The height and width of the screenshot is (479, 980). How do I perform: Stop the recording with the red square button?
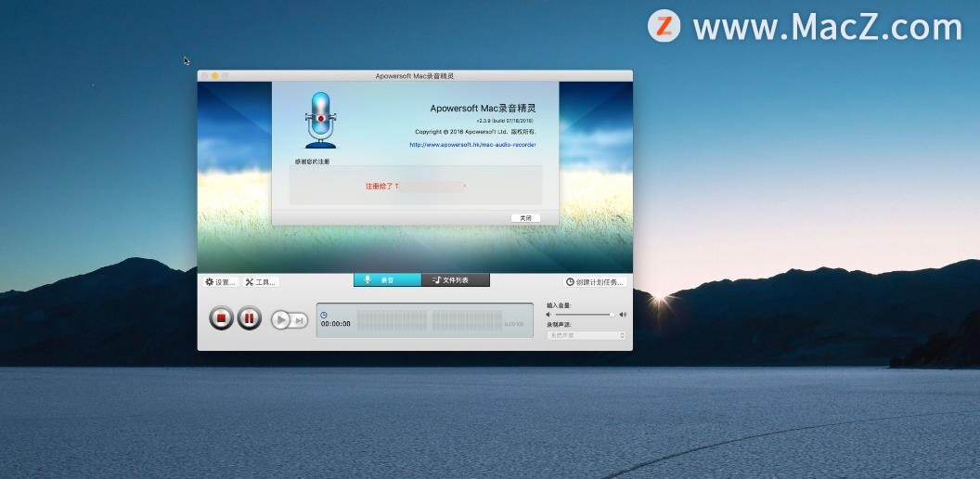pos(221,318)
